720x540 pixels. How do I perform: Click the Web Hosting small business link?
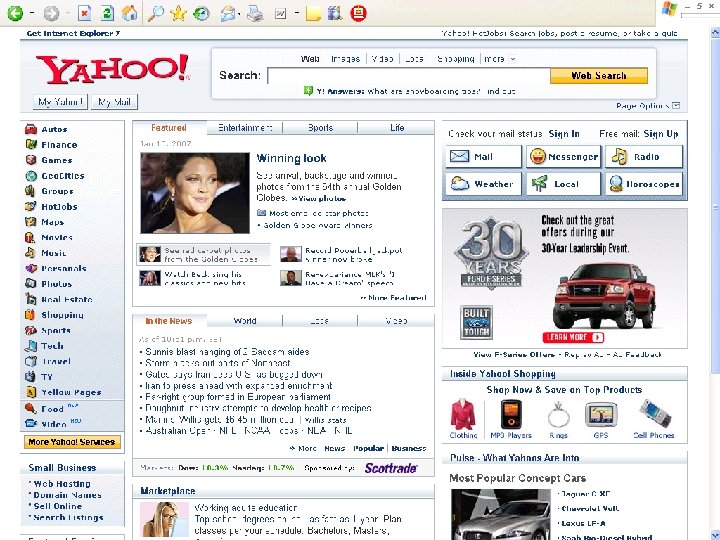(x=62, y=484)
